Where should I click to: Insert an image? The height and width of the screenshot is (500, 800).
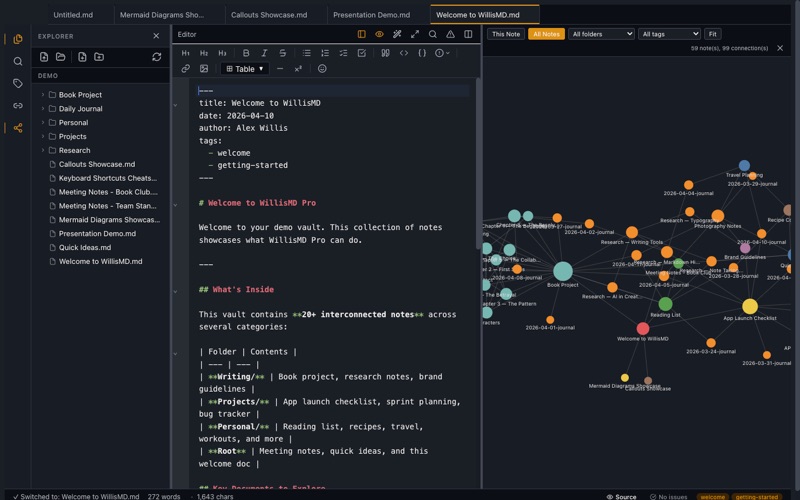click(x=204, y=68)
